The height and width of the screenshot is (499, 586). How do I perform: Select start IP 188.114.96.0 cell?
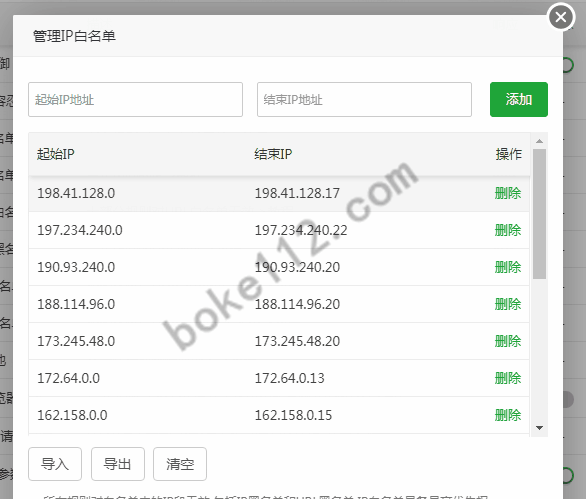coord(76,304)
